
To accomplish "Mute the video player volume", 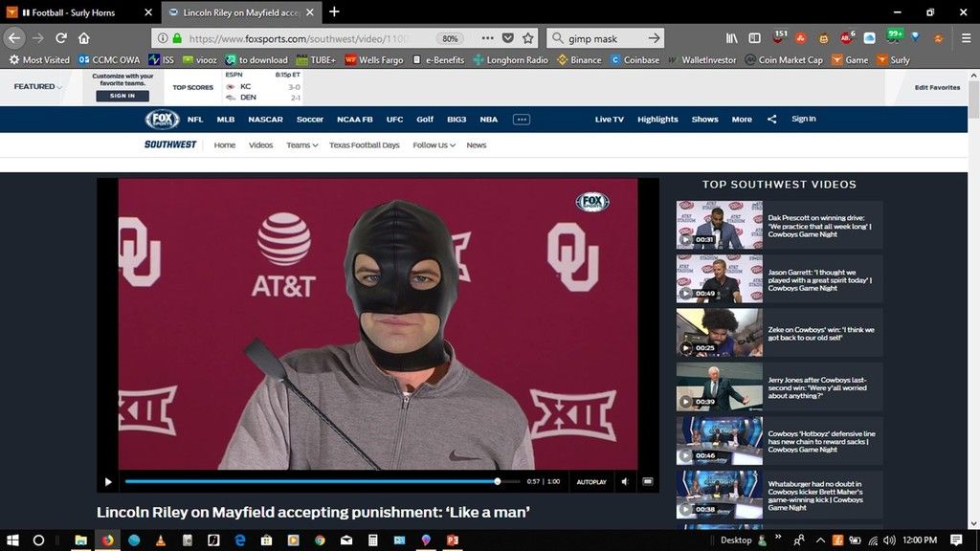I will click(624, 482).
